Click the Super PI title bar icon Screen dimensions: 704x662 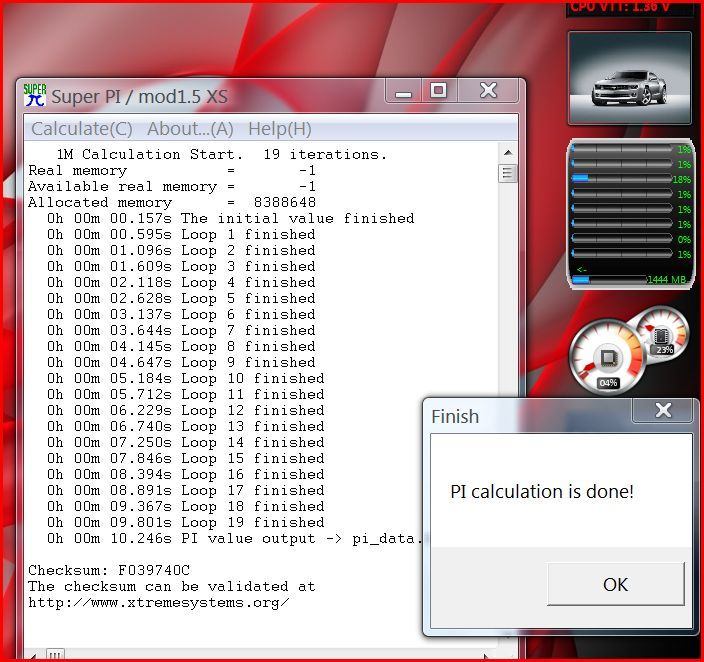[x=35, y=95]
